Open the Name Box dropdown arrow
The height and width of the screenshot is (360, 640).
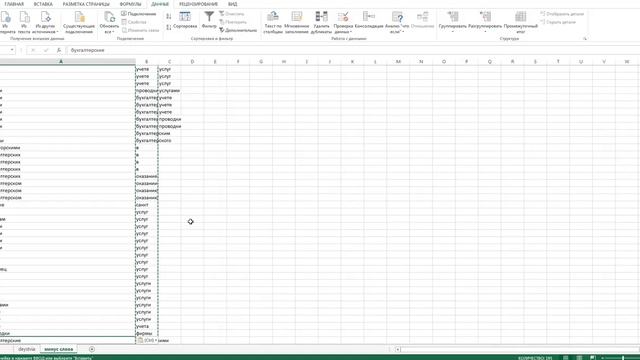pos(12,50)
